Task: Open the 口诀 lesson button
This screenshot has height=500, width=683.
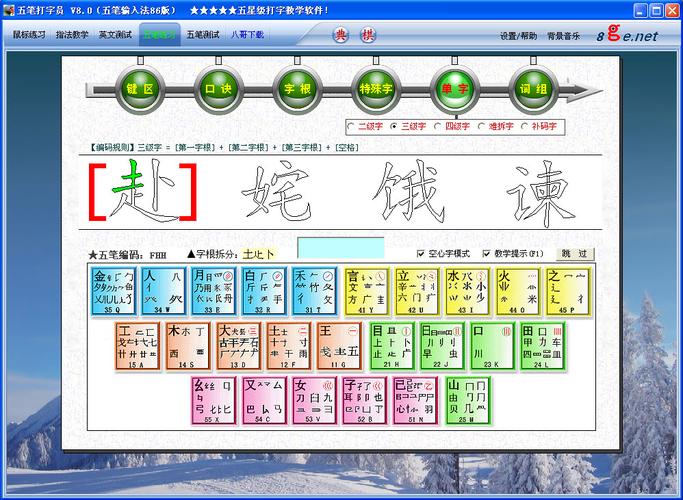Action: 218,89
